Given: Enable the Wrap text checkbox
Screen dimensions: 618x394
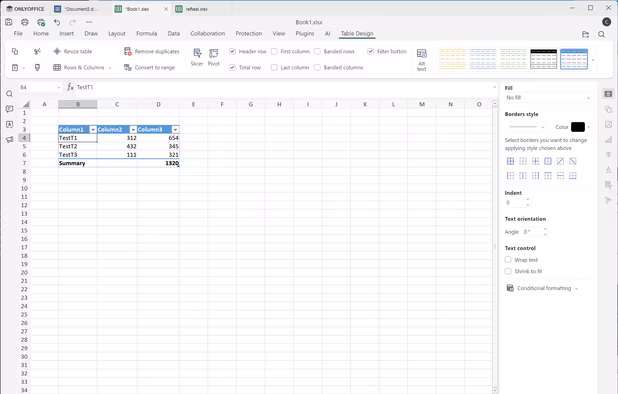Looking at the screenshot, I should [x=508, y=260].
